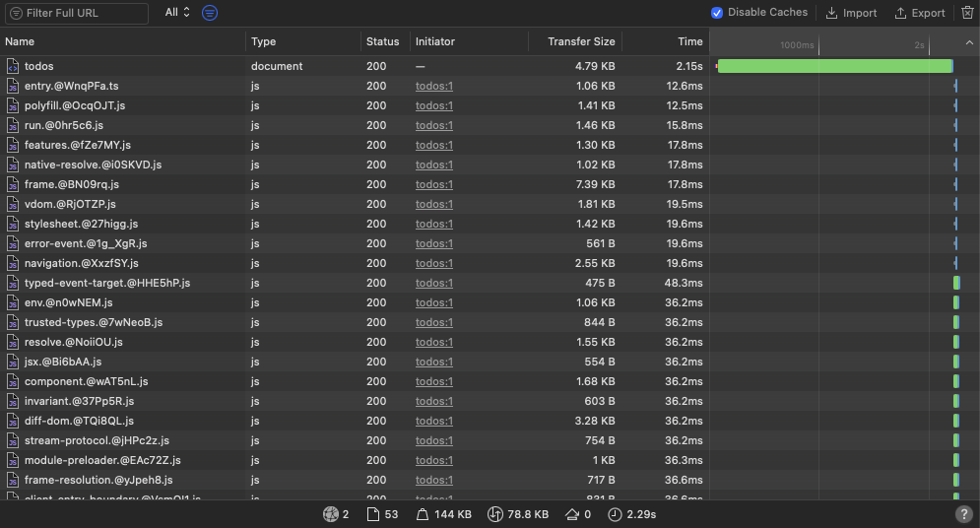Image resolution: width=980 pixels, height=528 pixels.
Task: Uncheck the Disable Caches checkbox
Action: (x=717, y=13)
